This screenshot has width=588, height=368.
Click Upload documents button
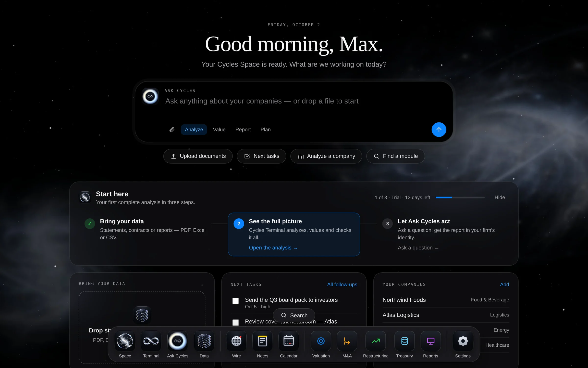pyautogui.click(x=198, y=156)
